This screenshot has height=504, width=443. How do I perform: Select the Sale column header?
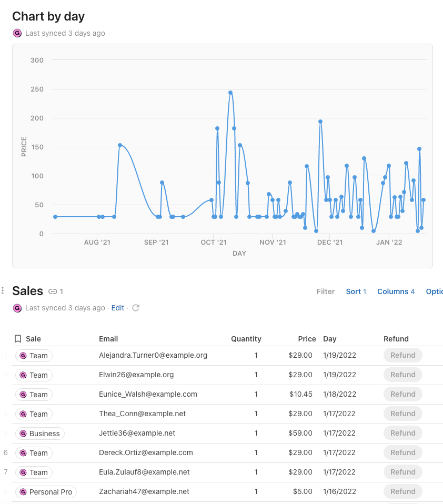coord(33,339)
